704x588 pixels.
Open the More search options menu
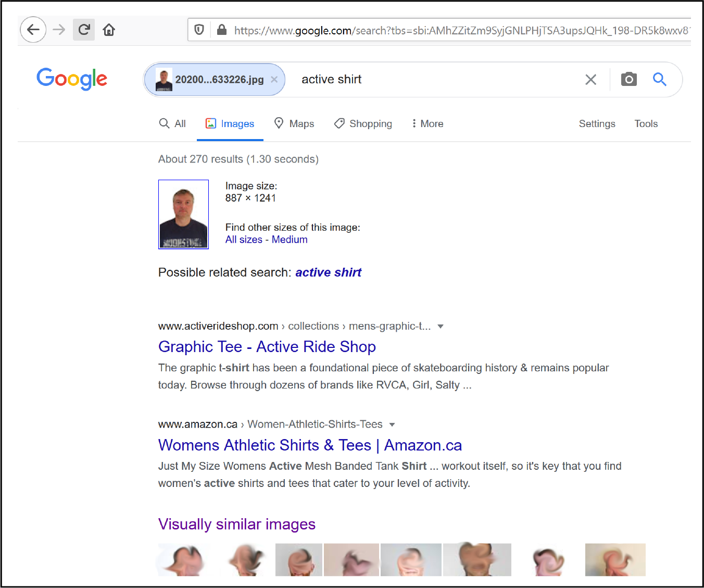click(427, 123)
